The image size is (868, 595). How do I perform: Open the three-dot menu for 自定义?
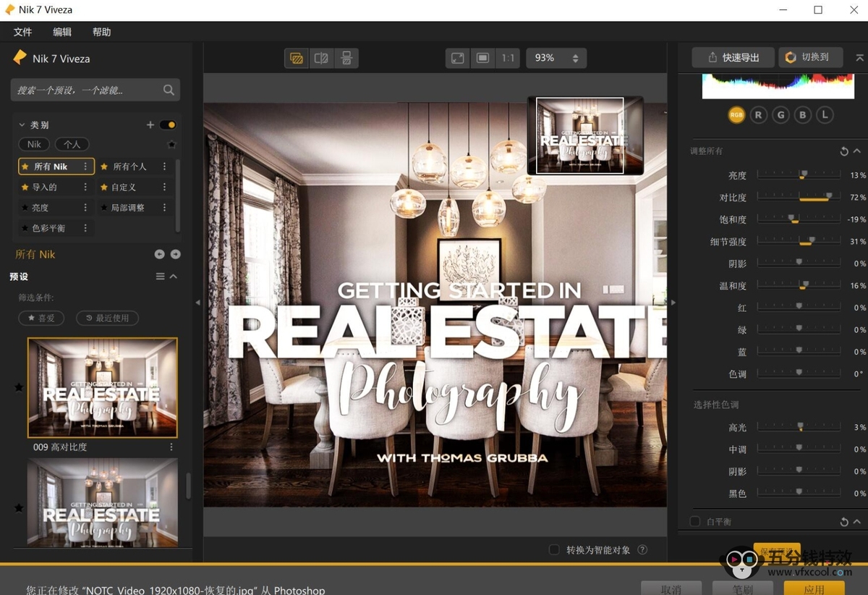point(164,187)
